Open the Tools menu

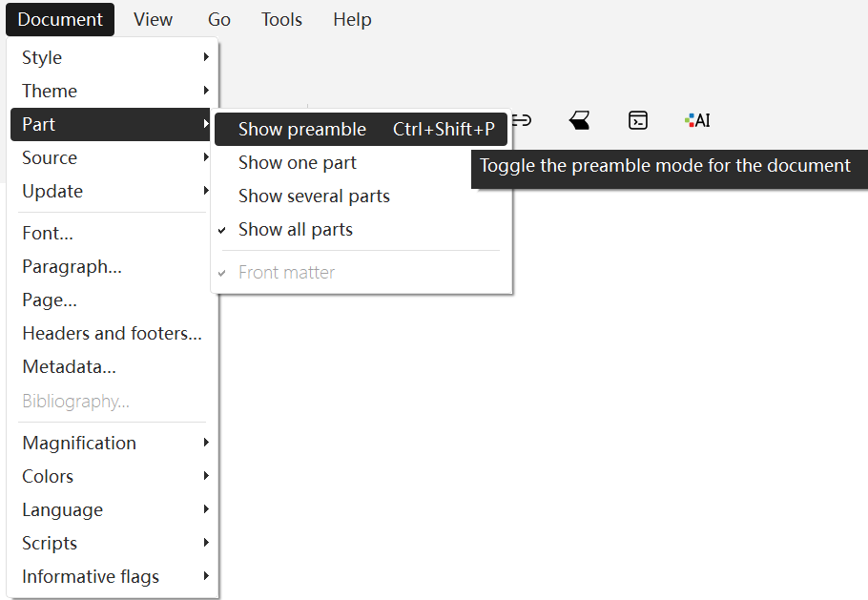[281, 20]
